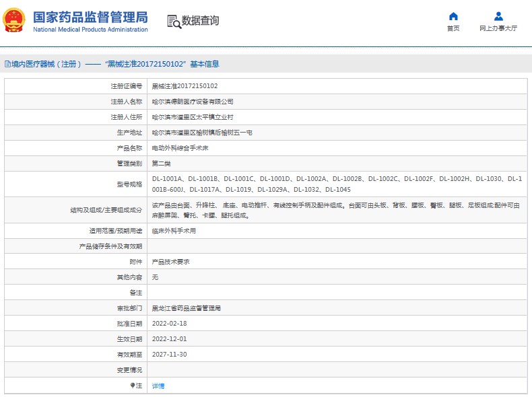This screenshot has width=532, height=397.
Task: Click the 注册证编号 row label
Action: point(126,86)
